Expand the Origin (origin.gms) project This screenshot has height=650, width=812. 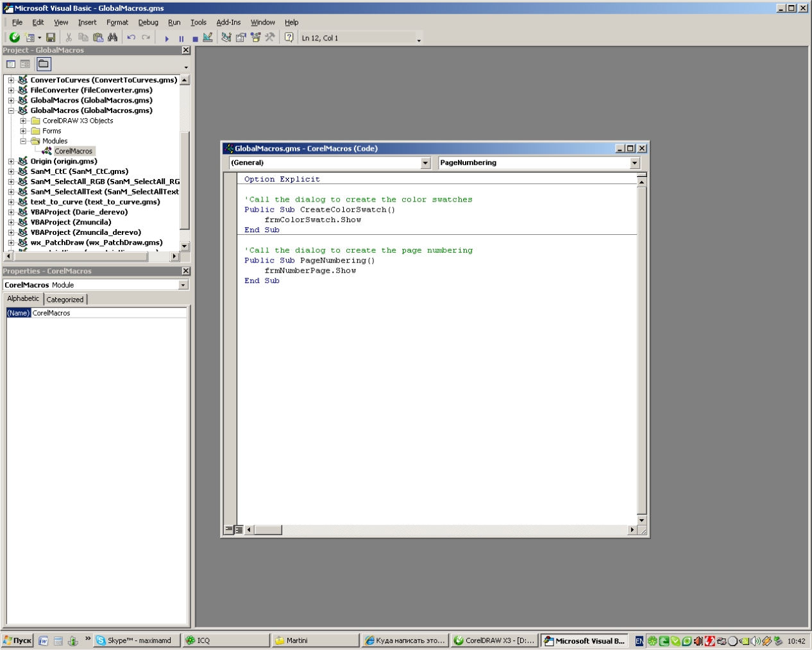[11, 161]
